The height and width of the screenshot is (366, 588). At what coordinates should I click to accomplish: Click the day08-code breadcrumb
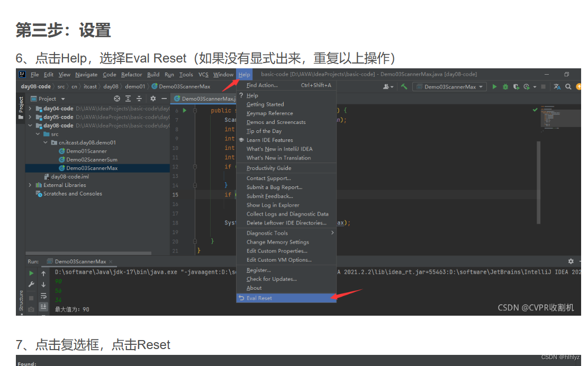pyautogui.click(x=35, y=87)
